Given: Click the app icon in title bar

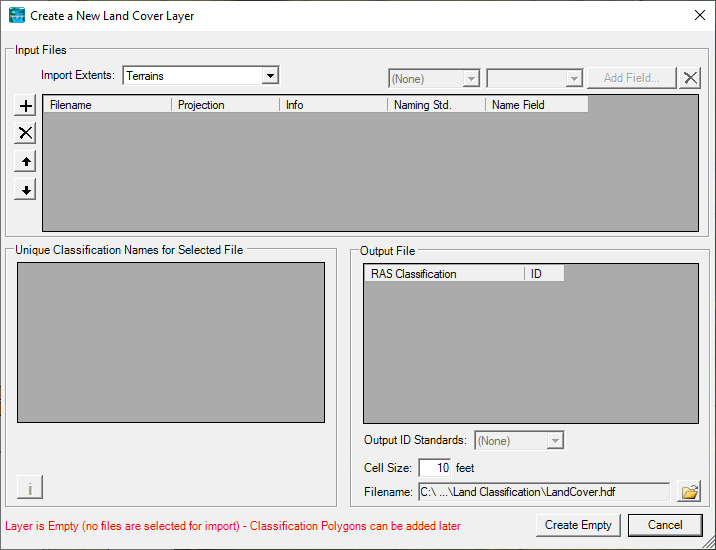Looking at the screenshot, I should coord(16,16).
